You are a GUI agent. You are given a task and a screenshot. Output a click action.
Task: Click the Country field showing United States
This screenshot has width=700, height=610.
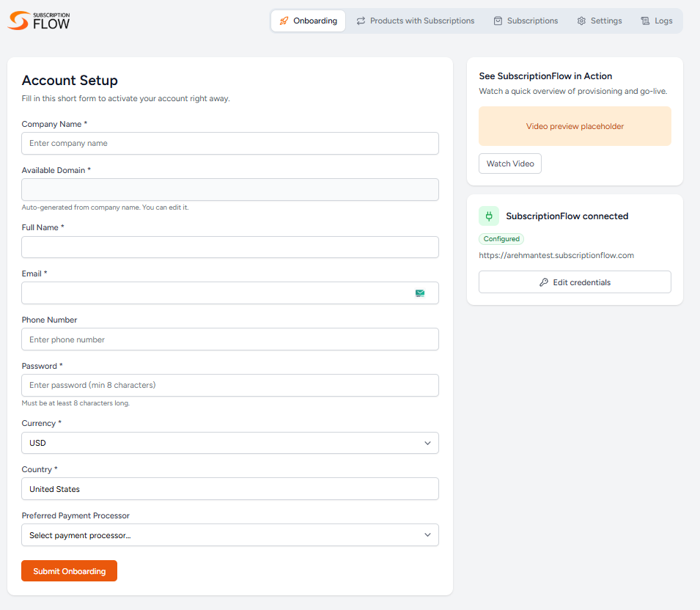(x=230, y=489)
